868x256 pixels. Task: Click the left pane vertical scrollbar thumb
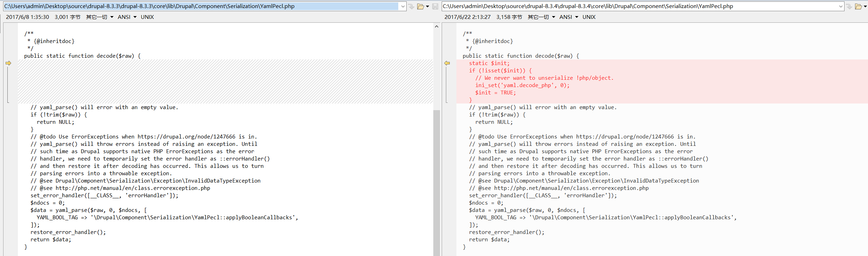[436, 183]
